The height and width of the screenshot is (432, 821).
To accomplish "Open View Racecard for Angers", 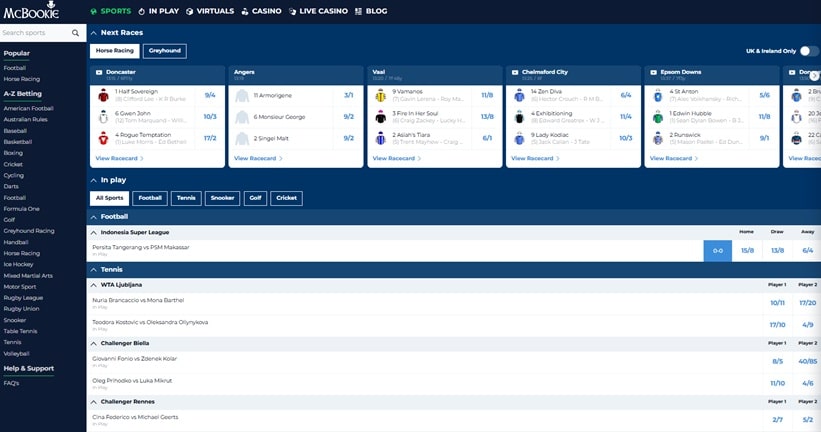I will 258,158.
